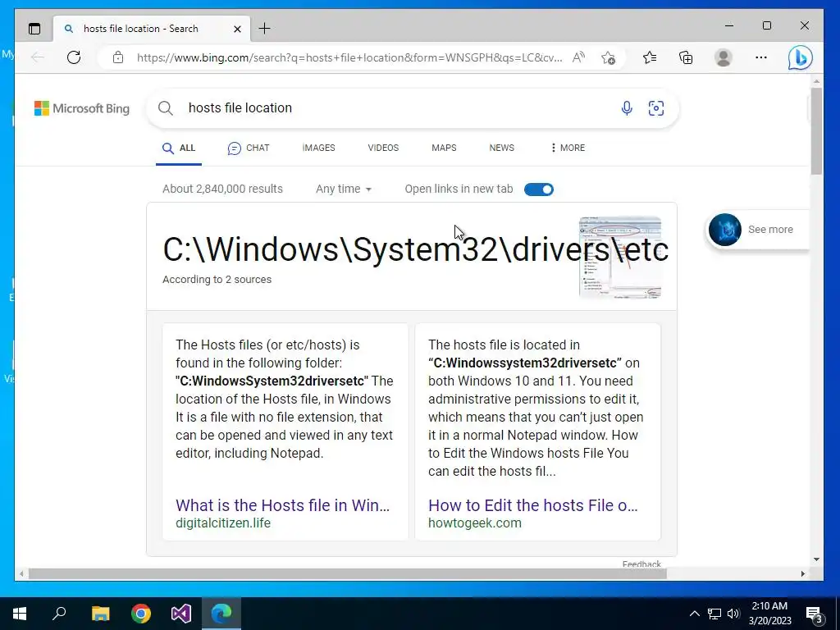Activate Read aloud icon in address bar
Screen dimensions: 840x630
(578, 57)
